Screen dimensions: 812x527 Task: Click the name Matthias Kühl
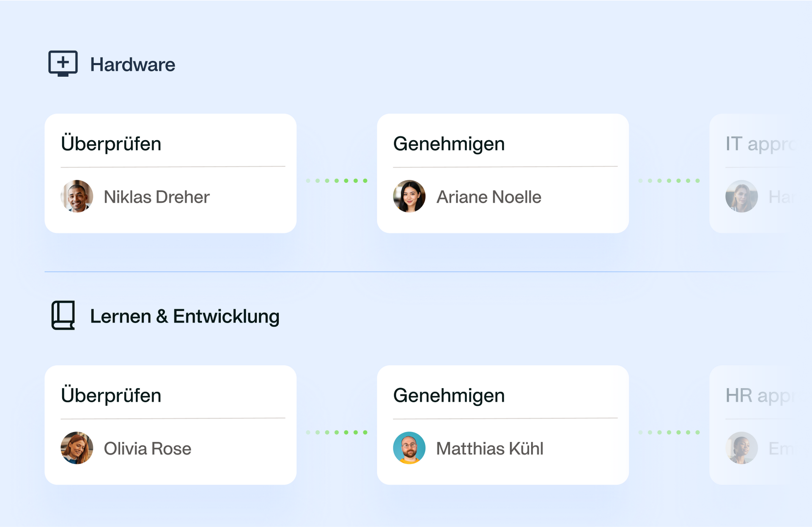click(490, 449)
